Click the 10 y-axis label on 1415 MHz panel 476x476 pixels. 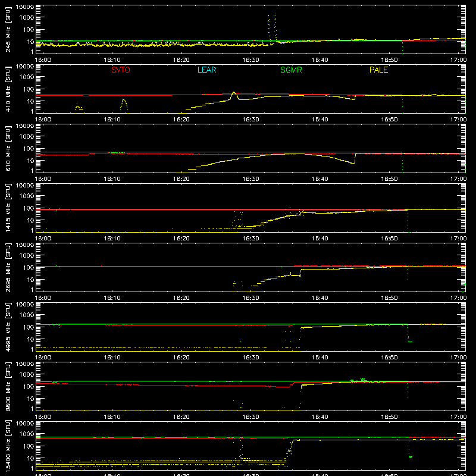pos(30,220)
